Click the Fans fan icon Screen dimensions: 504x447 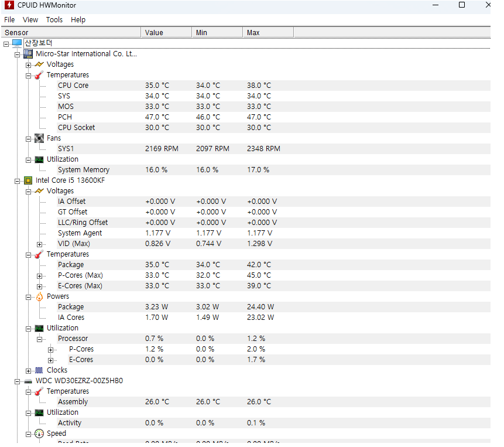[39, 138]
